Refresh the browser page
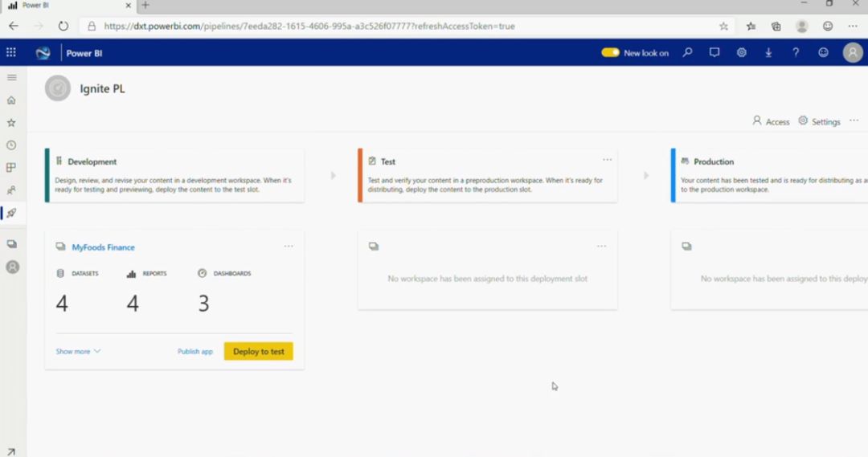The height and width of the screenshot is (457, 868). pos(63,26)
